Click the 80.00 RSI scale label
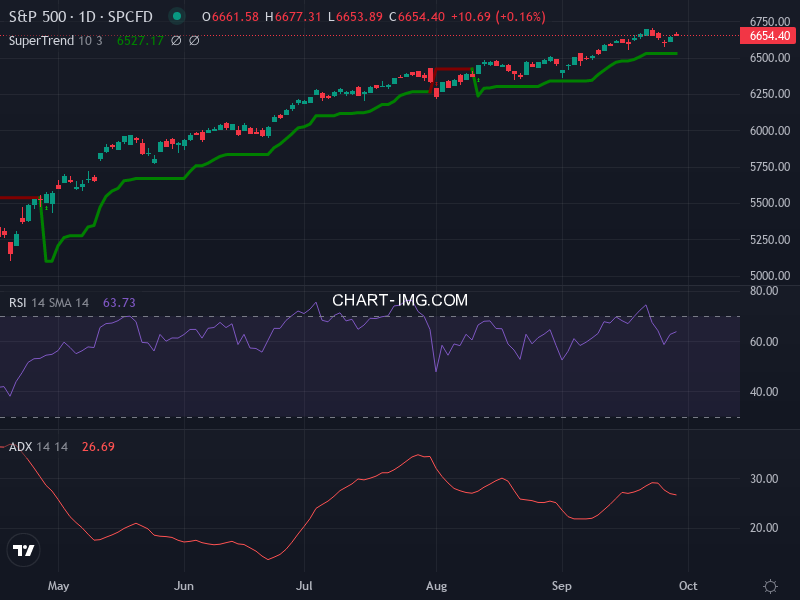This screenshot has width=800, height=600. click(x=764, y=291)
